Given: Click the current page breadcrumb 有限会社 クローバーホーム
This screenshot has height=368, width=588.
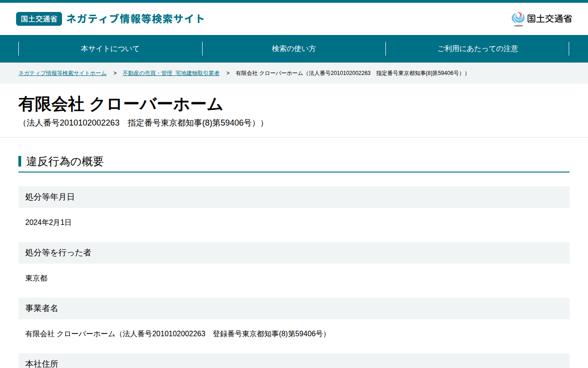Looking at the screenshot, I should point(352,73).
